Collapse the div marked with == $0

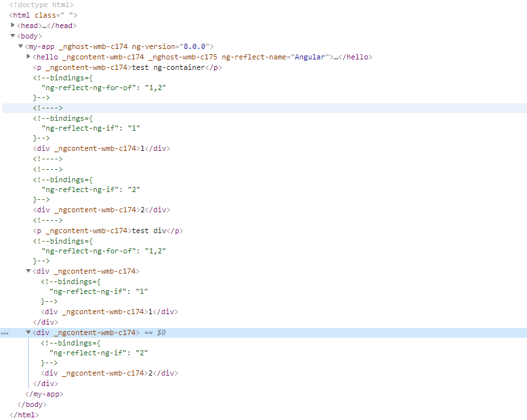pyautogui.click(x=28, y=332)
